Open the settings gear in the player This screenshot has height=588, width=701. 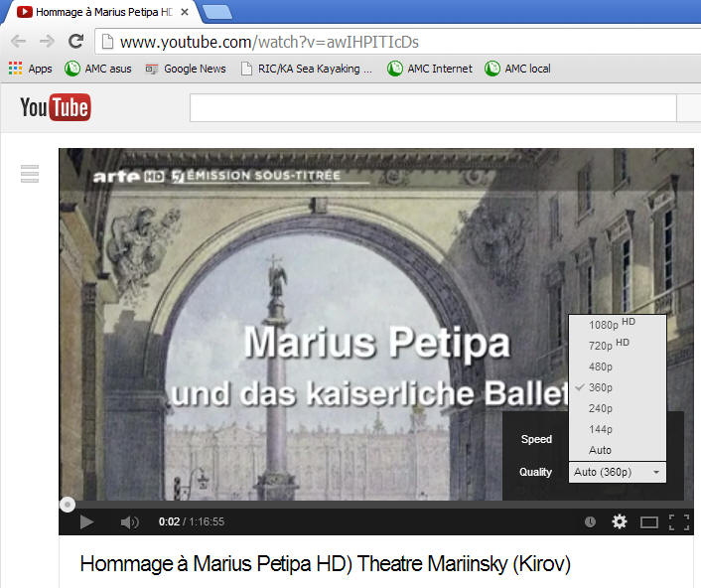coord(620,521)
